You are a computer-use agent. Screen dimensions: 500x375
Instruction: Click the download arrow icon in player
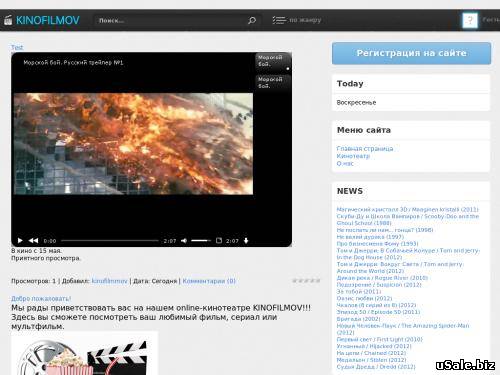pos(246,240)
